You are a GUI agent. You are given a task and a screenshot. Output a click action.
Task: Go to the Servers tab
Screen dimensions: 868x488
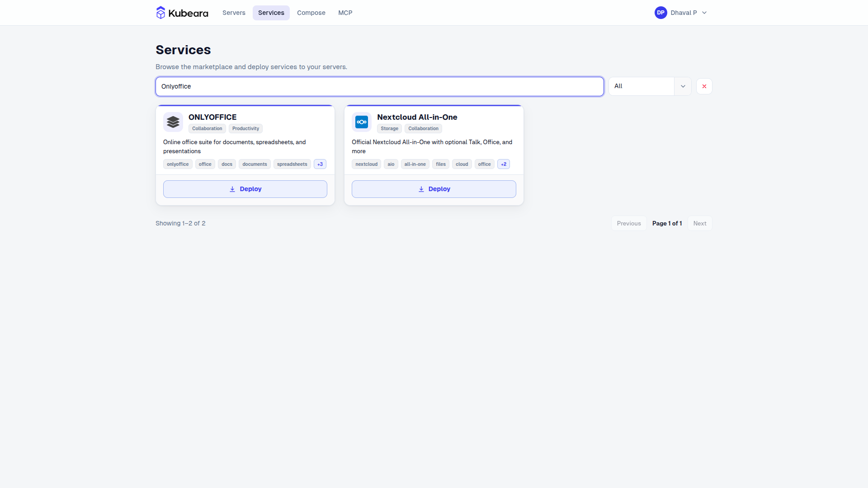(234, 13)
